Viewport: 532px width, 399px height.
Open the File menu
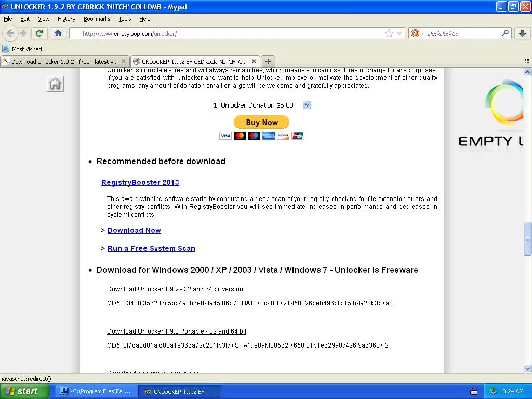pyautogui.click(x=8, y=19)
